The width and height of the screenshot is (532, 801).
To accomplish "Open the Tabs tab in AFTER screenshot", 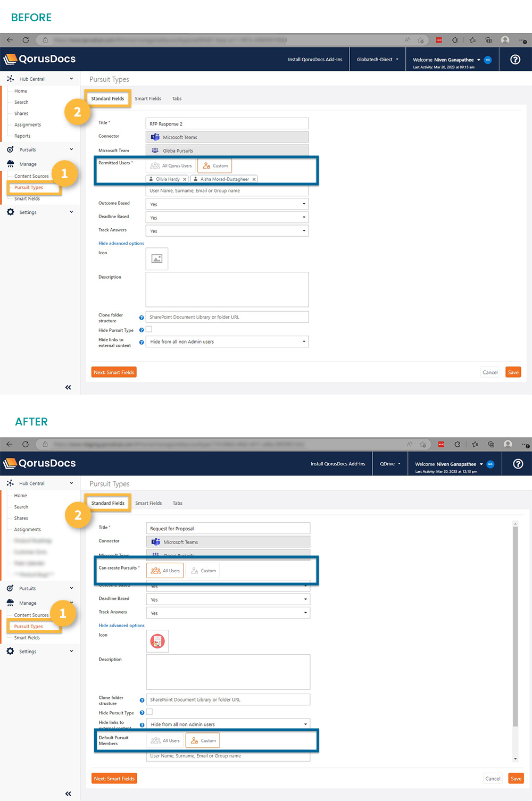I will pos(177,503).
